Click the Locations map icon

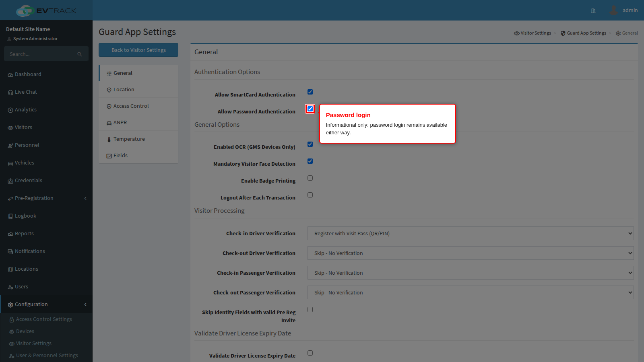click(10, 269)
